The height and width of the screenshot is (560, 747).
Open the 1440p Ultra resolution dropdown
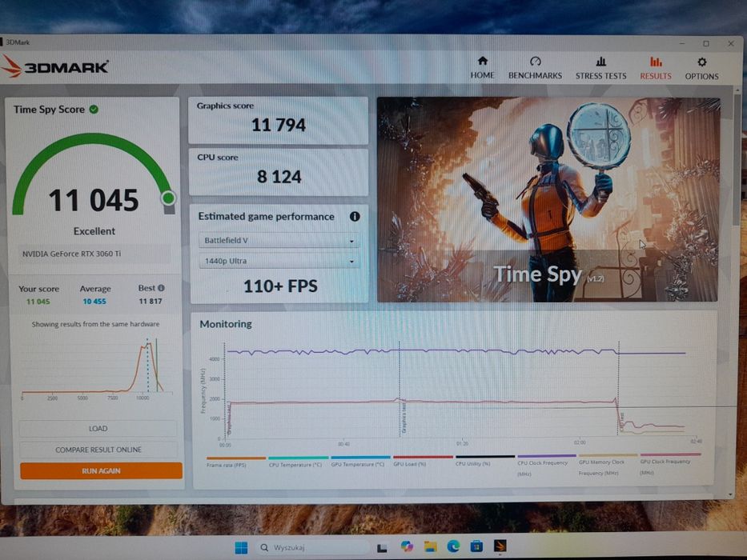coord(279,261)
